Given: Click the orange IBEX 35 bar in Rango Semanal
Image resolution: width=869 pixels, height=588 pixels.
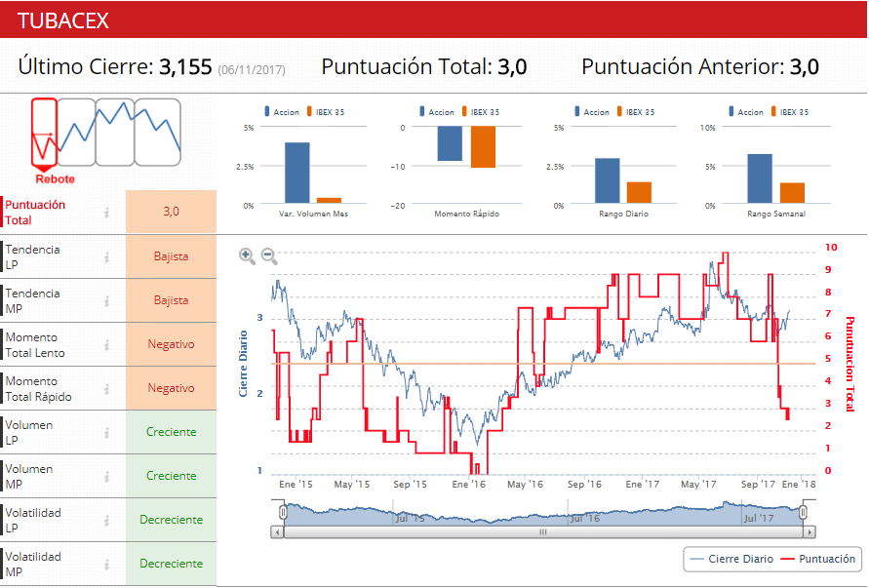Looking at the screenshot, I should click(793, 193).
